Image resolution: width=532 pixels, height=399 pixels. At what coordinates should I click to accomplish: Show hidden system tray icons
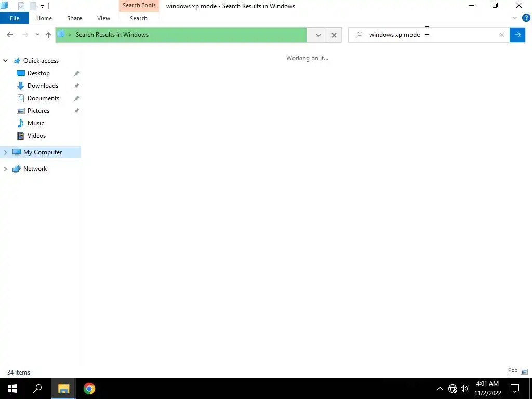pos(440,389)
